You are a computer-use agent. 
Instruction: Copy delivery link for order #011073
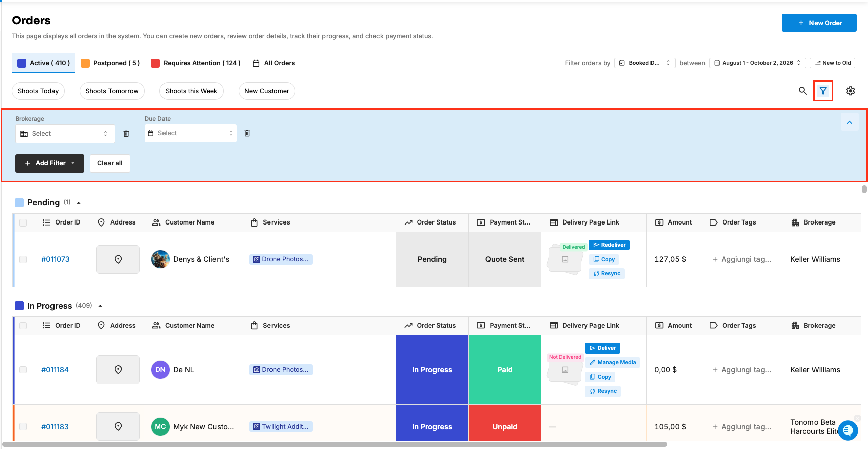604,259
